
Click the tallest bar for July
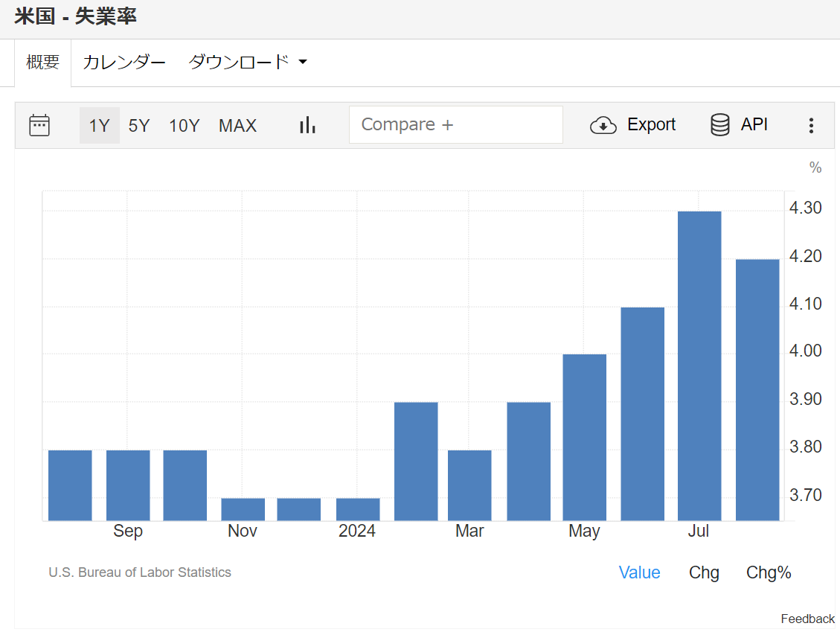(x=699, y=365)
